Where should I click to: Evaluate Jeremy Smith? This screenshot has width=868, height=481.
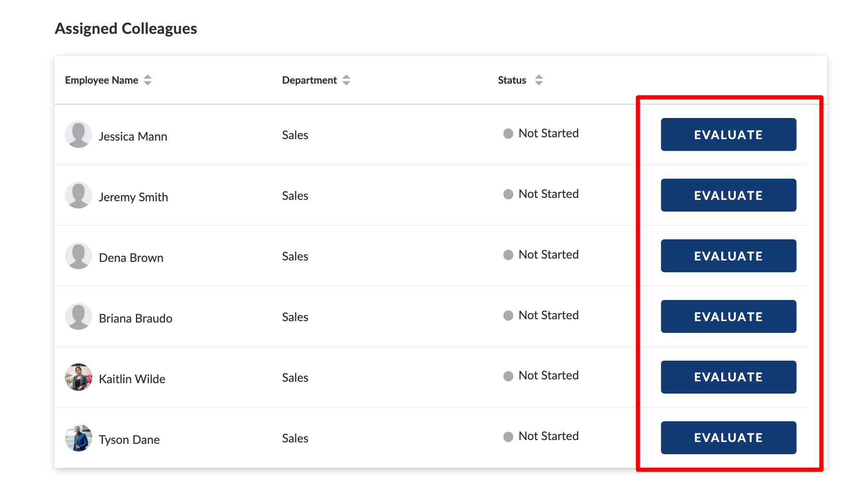[x=728, y=195]
